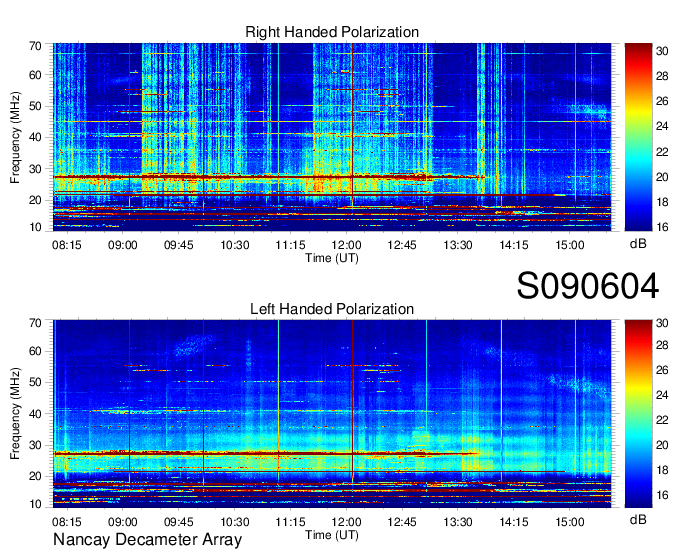Click the 10 MHz tick of lower plot

[x=35, y=504]
